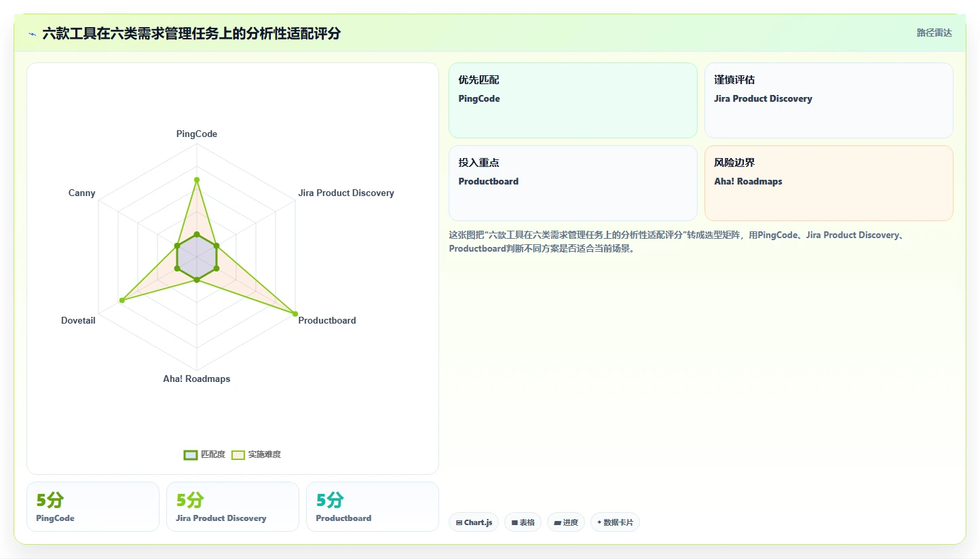980x559 pixels.
Task: Open the 谨慎评估 Jira Product Discovery card
Action: (x=829, y=100)
